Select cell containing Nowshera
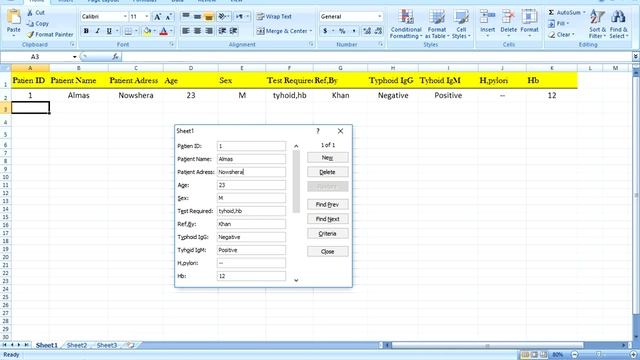Image resolution: width=640 pixels, height=360 pixels. point(136,96)
